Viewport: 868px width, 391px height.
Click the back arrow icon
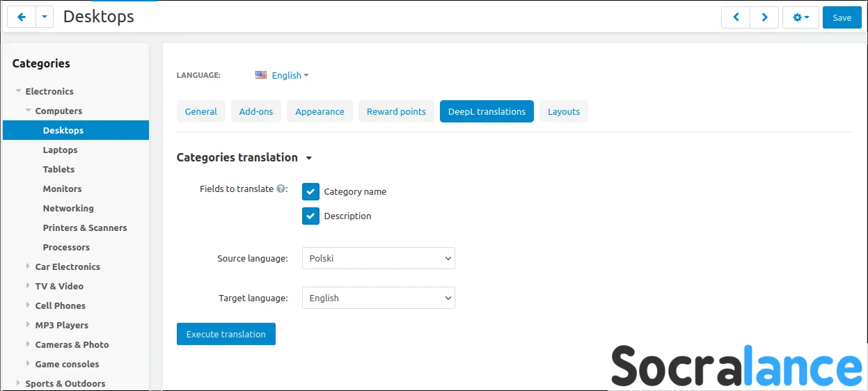coord(21,17)
